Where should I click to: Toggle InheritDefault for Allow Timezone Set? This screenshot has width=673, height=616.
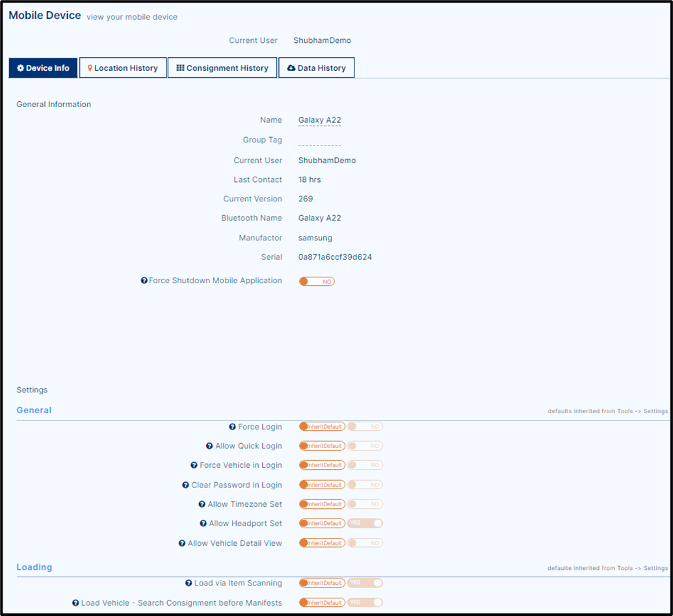click(322, 504)
